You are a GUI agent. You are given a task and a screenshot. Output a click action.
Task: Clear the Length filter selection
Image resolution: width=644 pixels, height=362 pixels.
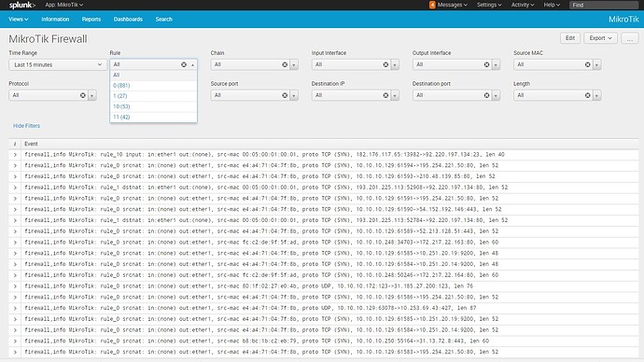coord(588,95)
